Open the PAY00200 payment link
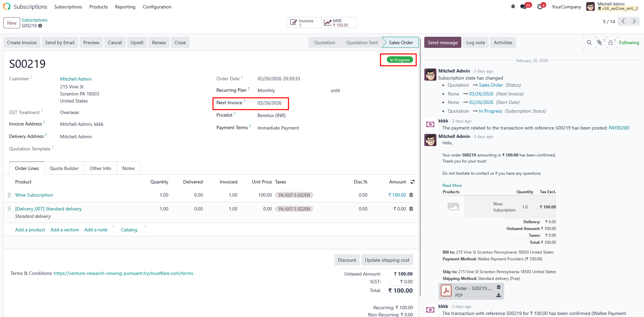 coord(619,128)
